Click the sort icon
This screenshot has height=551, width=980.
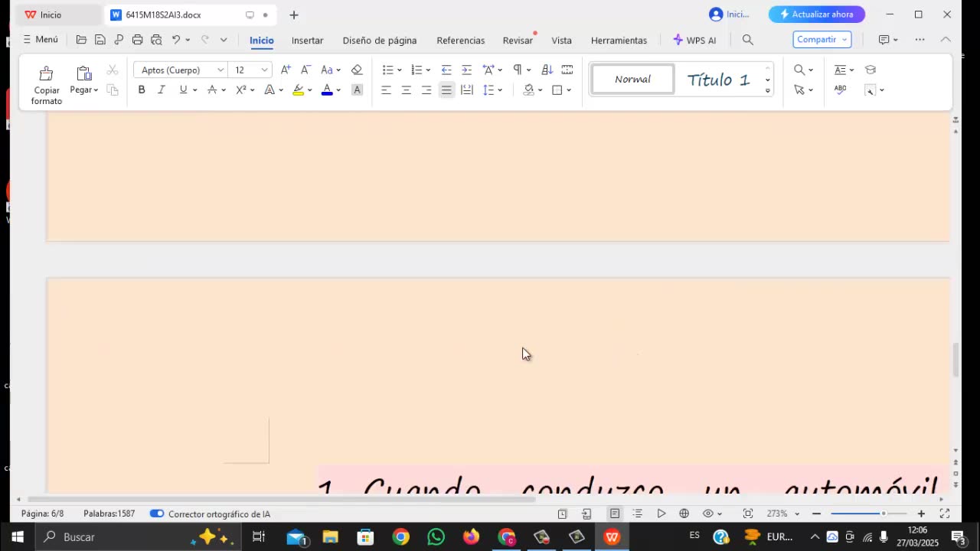pyautogui.click(x=547, y=70)
